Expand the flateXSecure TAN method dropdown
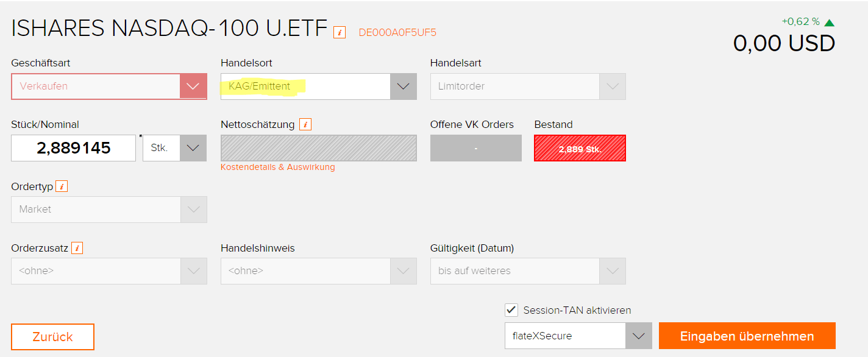 [x=578, y=336]
